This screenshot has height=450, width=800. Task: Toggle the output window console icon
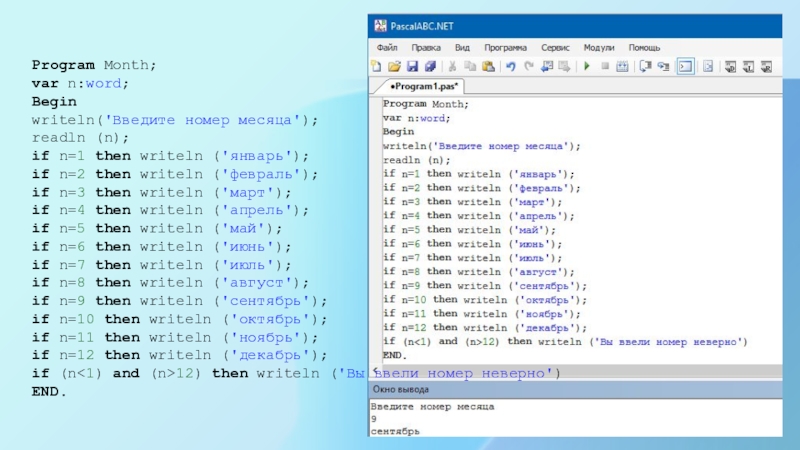pos(686,66)
